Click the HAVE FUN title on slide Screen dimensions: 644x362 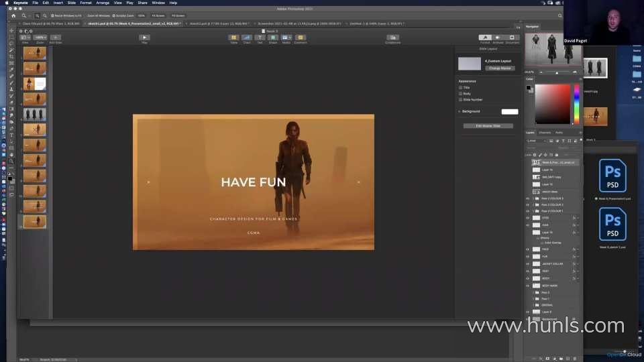253,182
